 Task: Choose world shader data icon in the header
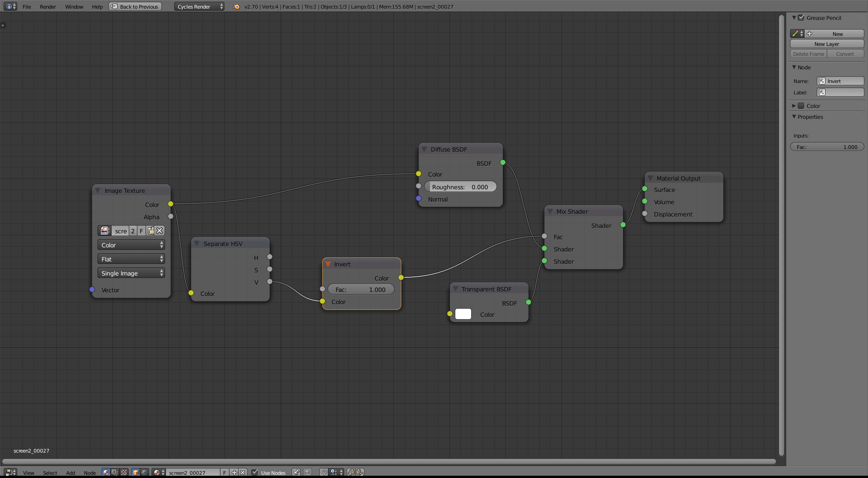point(144,473)
